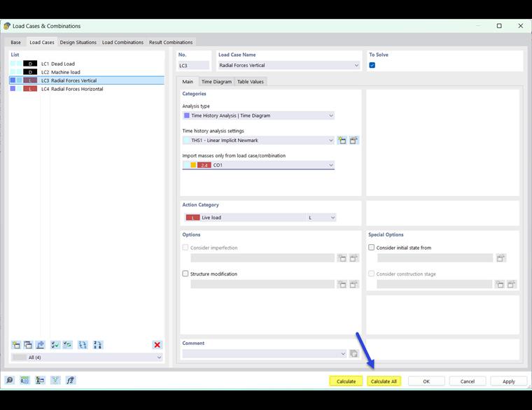Open the Table Values tab
532x410 pixels.
click(x=251, y=82)
